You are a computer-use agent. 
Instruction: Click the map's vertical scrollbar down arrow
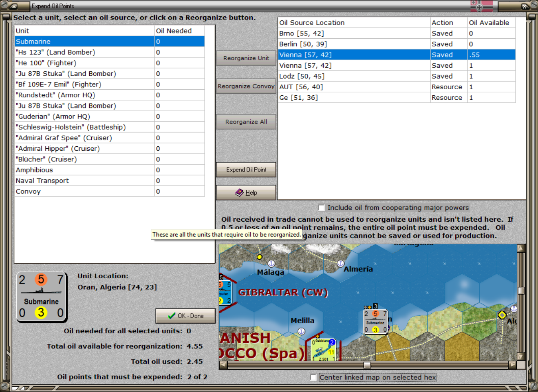pos(520,356)
